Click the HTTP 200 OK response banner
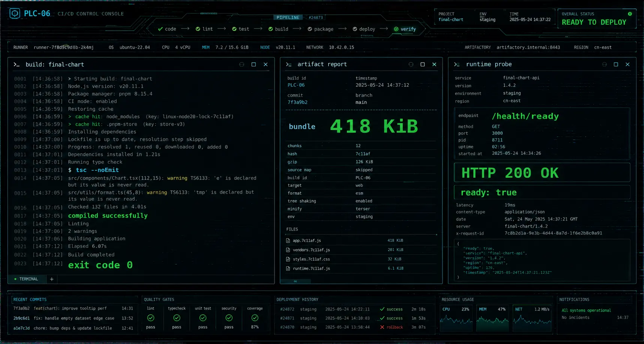The height and width of the screenshot is (344, 644). (x=542, y=173)
